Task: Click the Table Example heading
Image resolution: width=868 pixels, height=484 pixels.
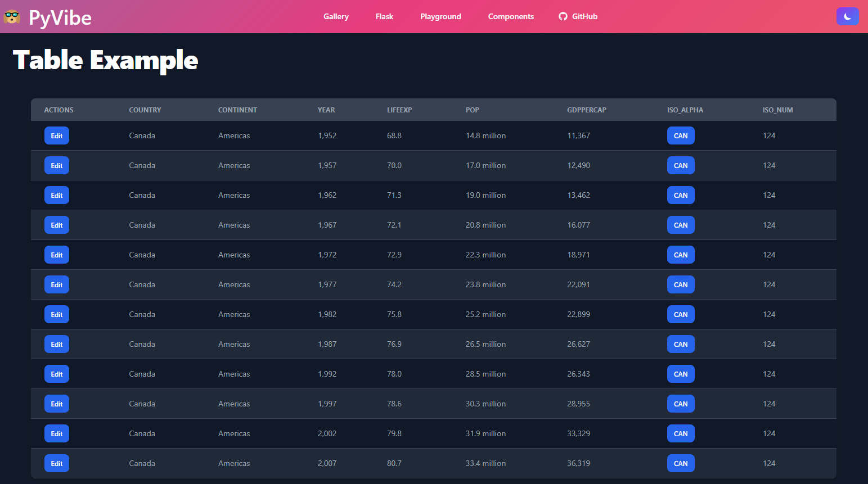Action: pyautogui.click(x=105, y=60)
